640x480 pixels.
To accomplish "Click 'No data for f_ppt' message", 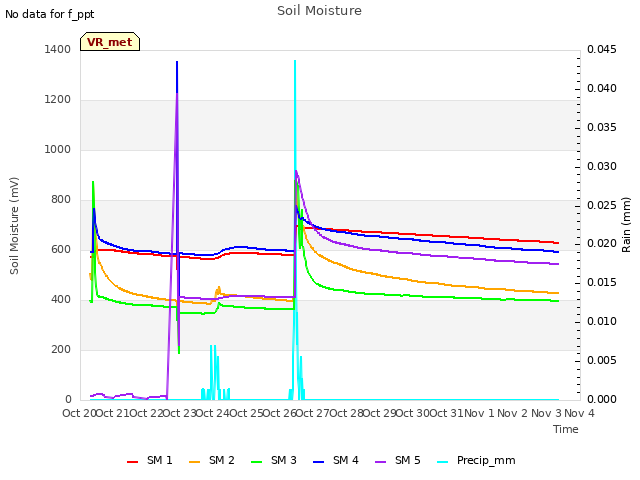I will pos(50,14).
